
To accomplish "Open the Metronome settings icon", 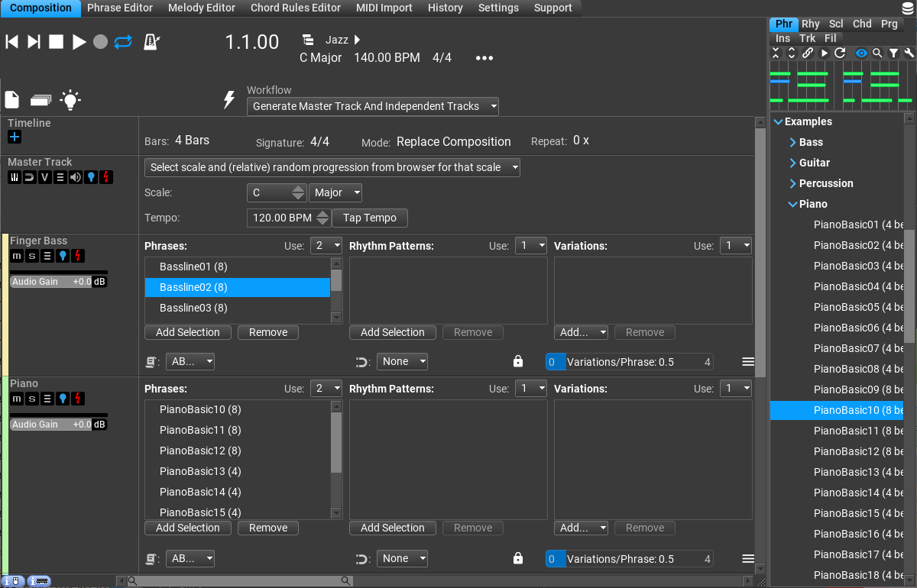I will [x=151, y=42].
